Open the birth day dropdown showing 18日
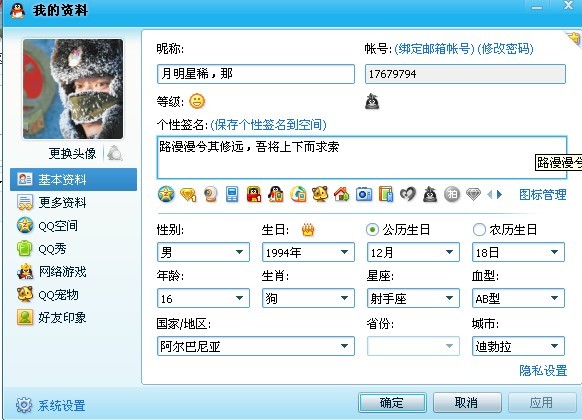Image resolution: width=582 pixels, height=420 pixels. [518, 252]
